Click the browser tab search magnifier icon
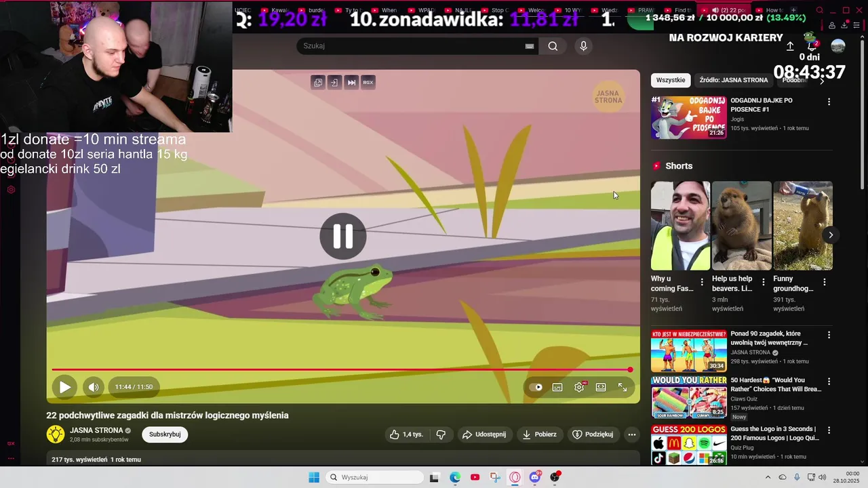Image resolution: width=868 pixels, height=488 pixels. point(820,10)
